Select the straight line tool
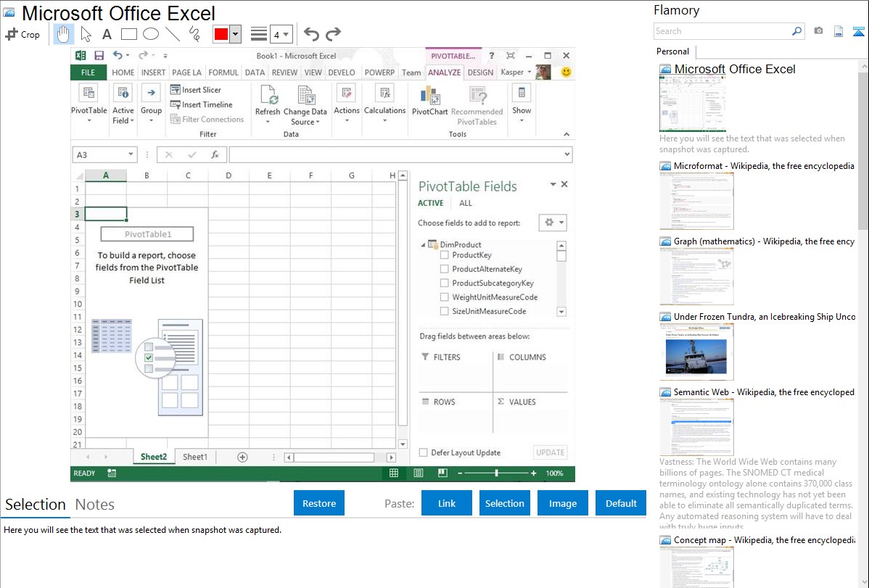The height and width of the screenshot is (588, 869). [173, 34]
